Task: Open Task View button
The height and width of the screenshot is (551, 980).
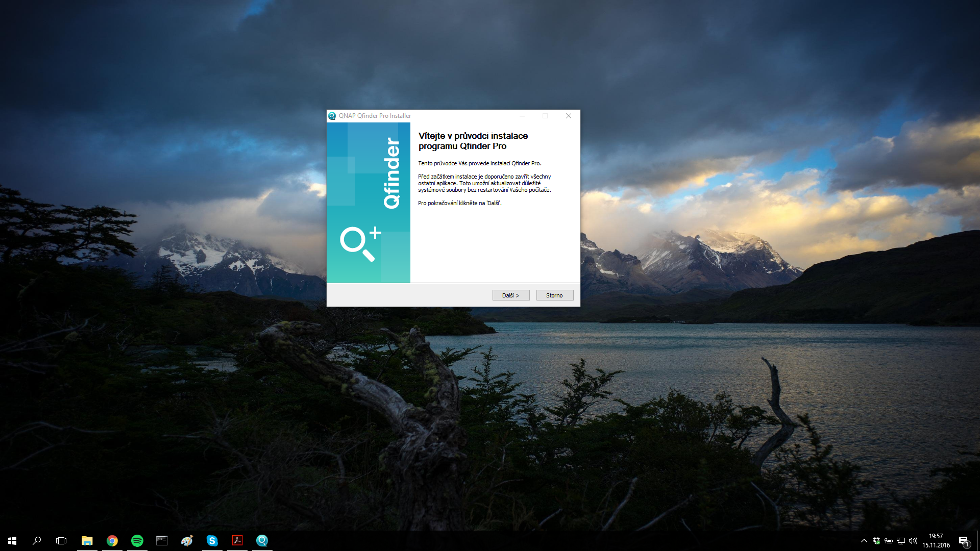Action: coord(61,540)
